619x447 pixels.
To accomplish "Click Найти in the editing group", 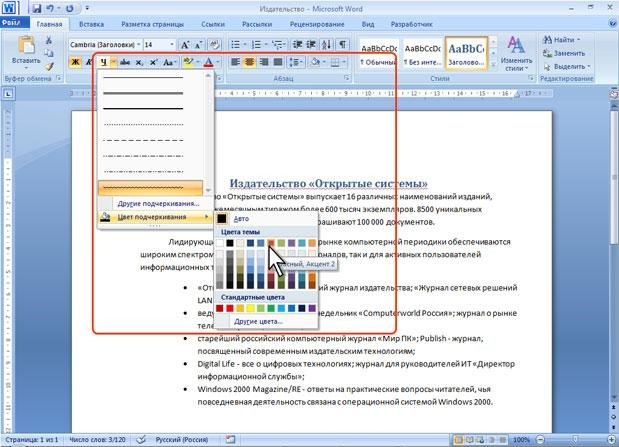I will pyautogui.click(x=561, y=40).
